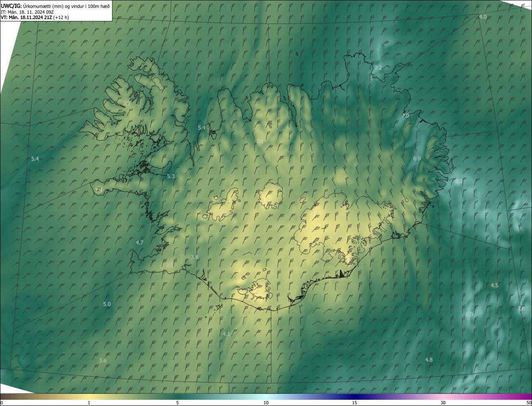Click the 5.4 value label in the far-west sea
Viewport: 532px width, 406px height.
35,159
